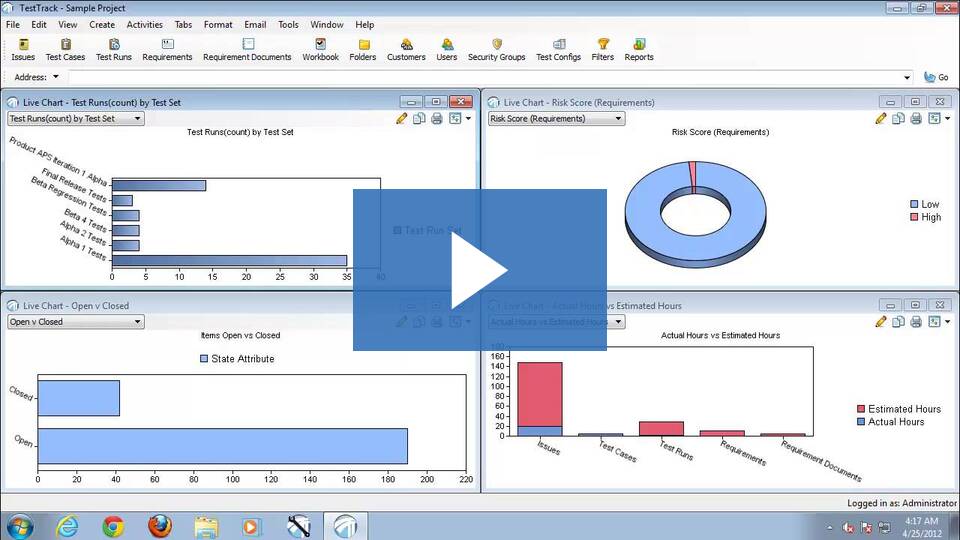The height and width of the screenshot is (540, 960).
Task: Open chart options menu in Actual Hours chart
Action: pos(939,322)
